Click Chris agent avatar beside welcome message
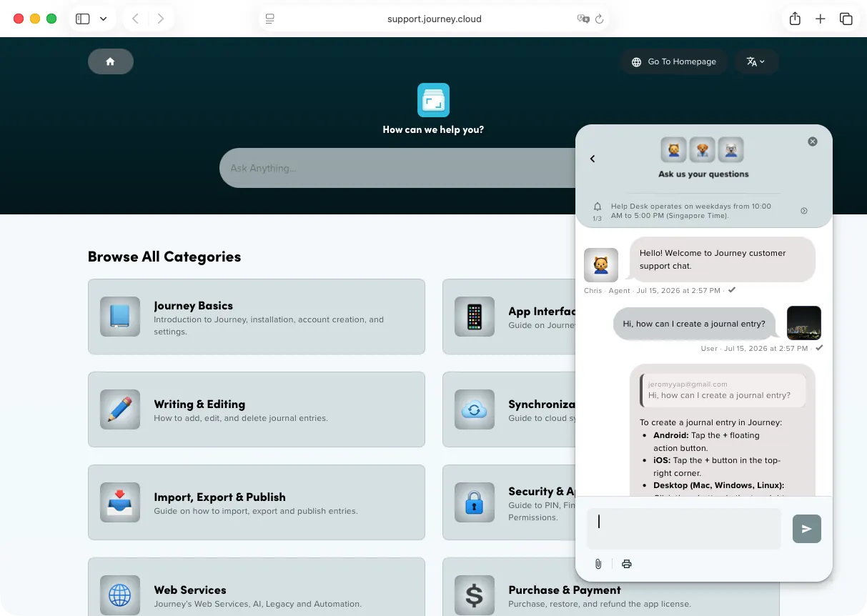Screen dimensions: 867x616 [x=601, y=265]
